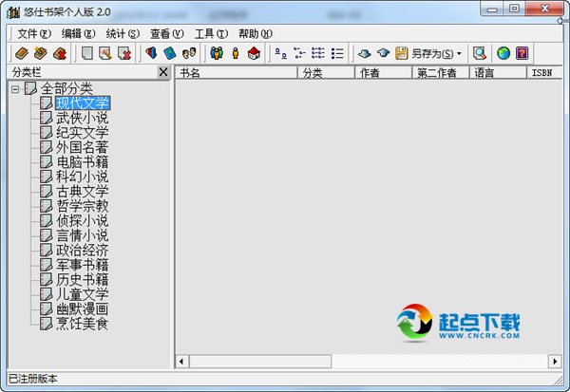Open the dropdown arrow beside 另存为(S)

point(459,54)
